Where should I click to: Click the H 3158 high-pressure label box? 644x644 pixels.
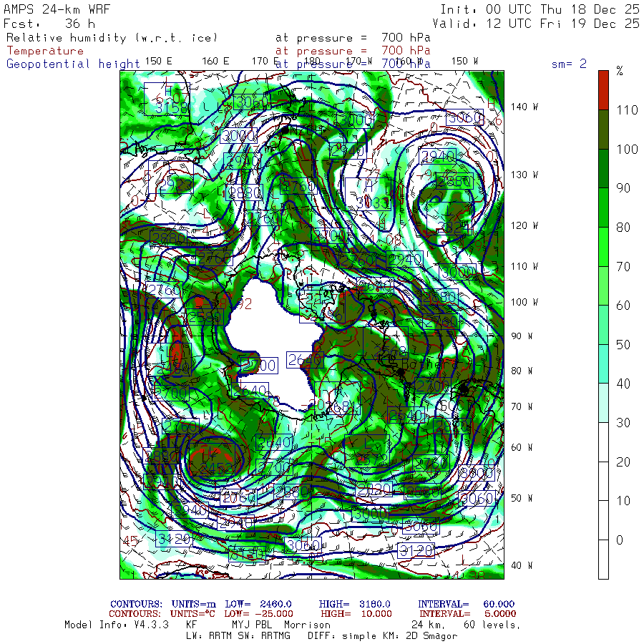pos(167,99)
